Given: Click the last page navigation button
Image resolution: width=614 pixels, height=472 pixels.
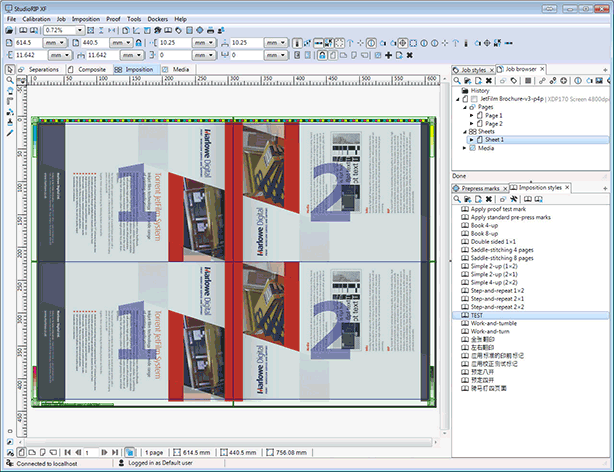Looking at the screenshot, I should pos(115,452).
